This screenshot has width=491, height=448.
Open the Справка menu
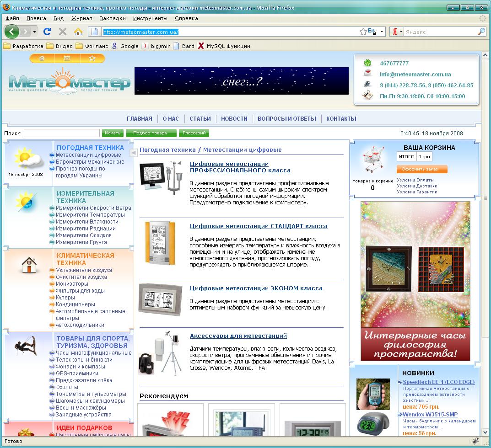tap(186, 18)
